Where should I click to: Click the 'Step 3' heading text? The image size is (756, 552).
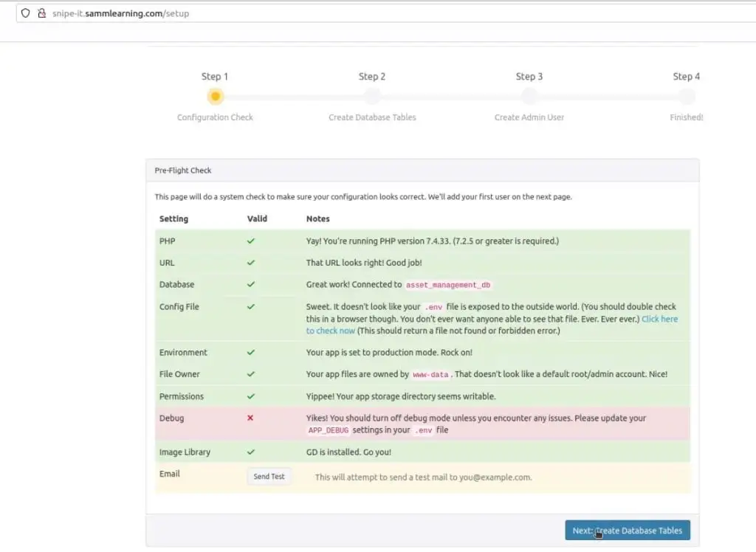529,77
